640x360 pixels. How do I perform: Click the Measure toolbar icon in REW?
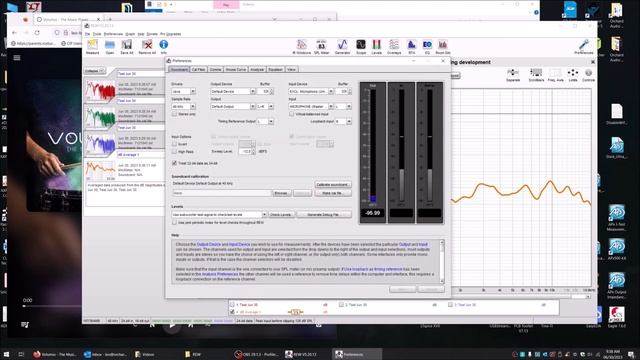click(93, 47)
